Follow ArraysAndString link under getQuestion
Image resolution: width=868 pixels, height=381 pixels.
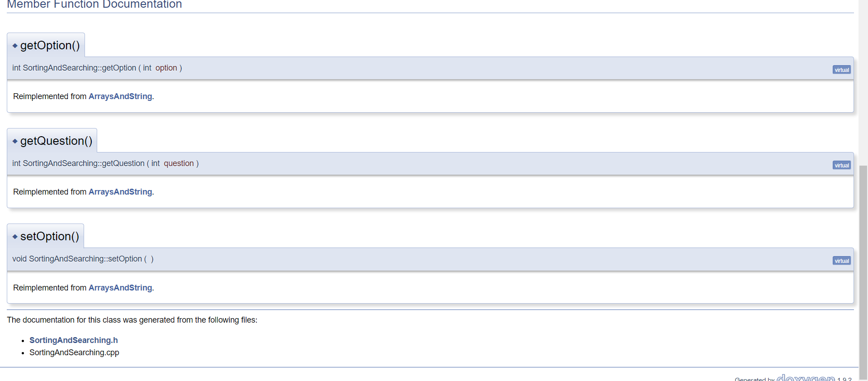click(120, 192)
